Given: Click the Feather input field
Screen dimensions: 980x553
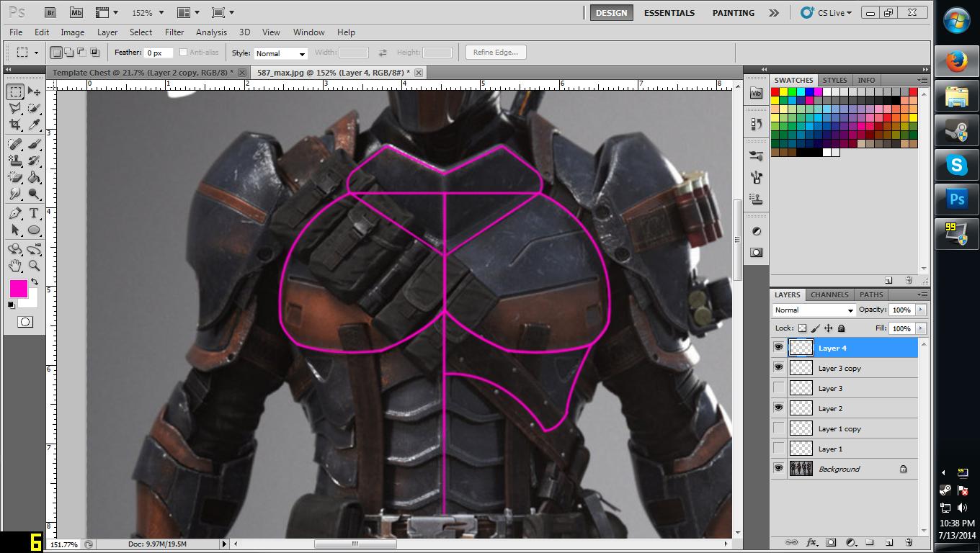Looking at the screenshot, I should click(x=159, y=53).
